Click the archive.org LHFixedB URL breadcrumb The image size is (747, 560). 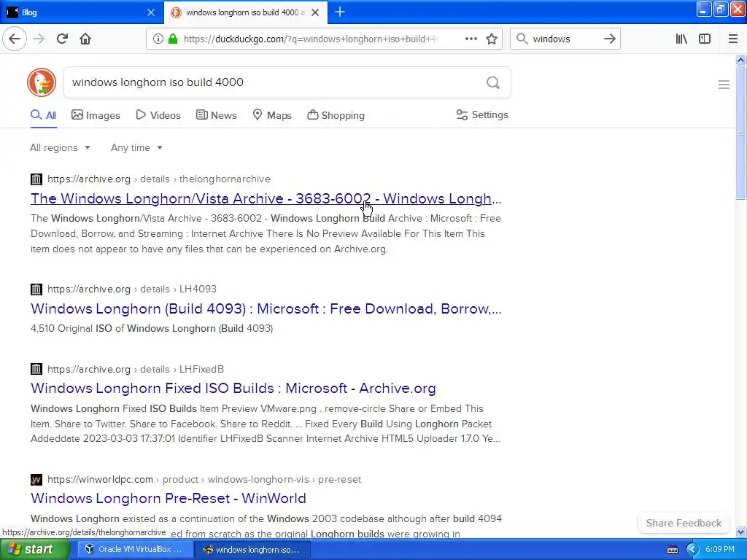135,369
